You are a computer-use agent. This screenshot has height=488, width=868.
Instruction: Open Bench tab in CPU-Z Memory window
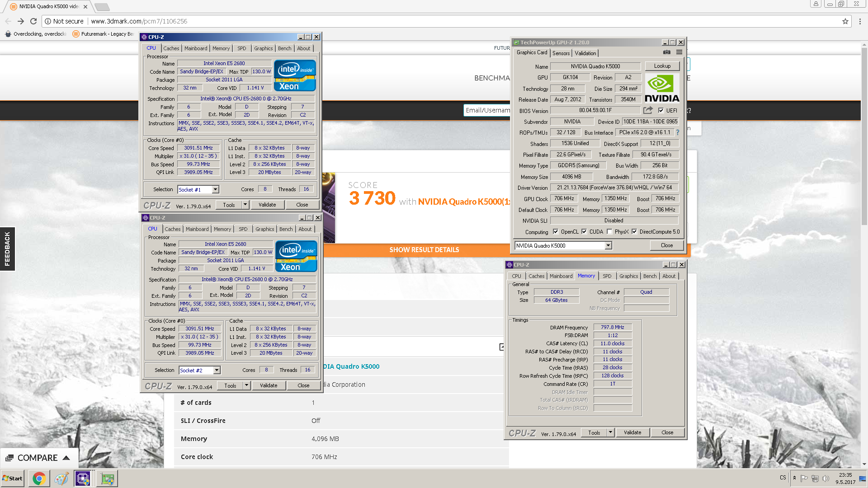pos(650,276)
